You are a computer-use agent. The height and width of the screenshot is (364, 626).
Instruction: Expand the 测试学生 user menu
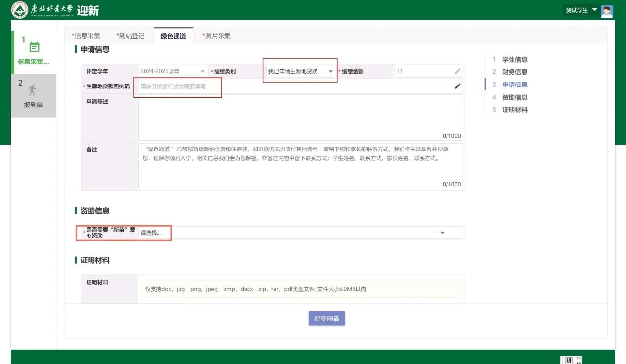[x=581, y=10]
